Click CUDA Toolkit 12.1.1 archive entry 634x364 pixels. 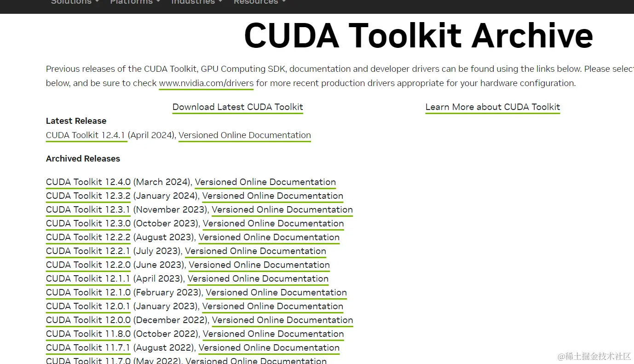[88, 279]
